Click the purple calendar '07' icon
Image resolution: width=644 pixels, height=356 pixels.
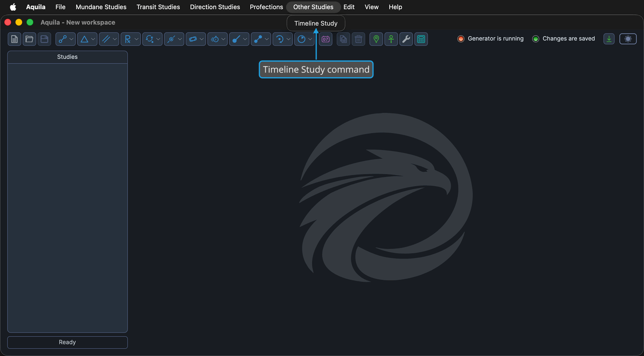click(326, 39)
